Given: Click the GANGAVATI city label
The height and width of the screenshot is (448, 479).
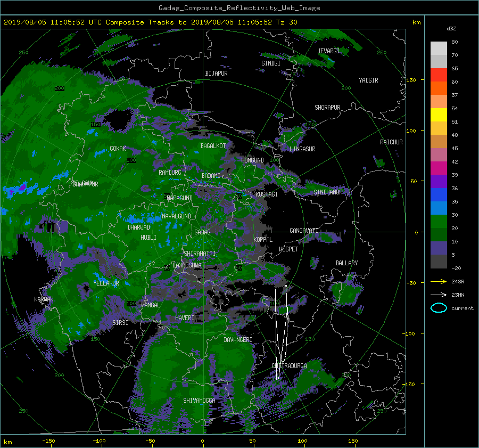Looking at the screenshot, I should click(304, 231).
